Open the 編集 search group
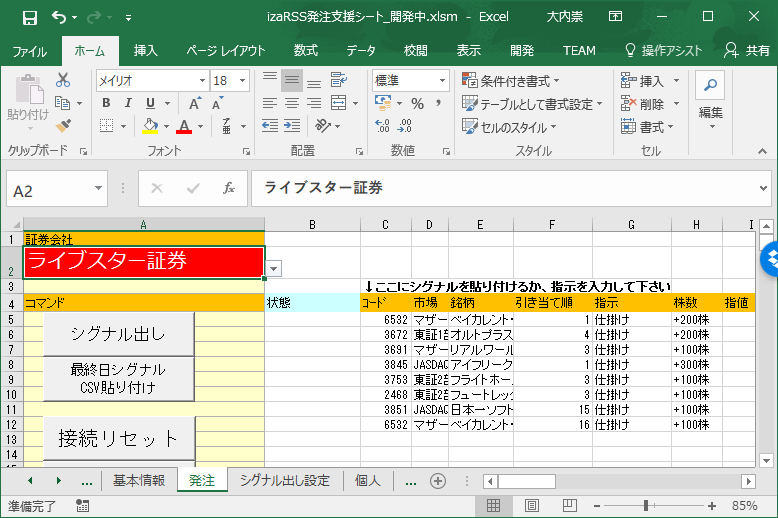778x518 pixels. tap(711, 101)
